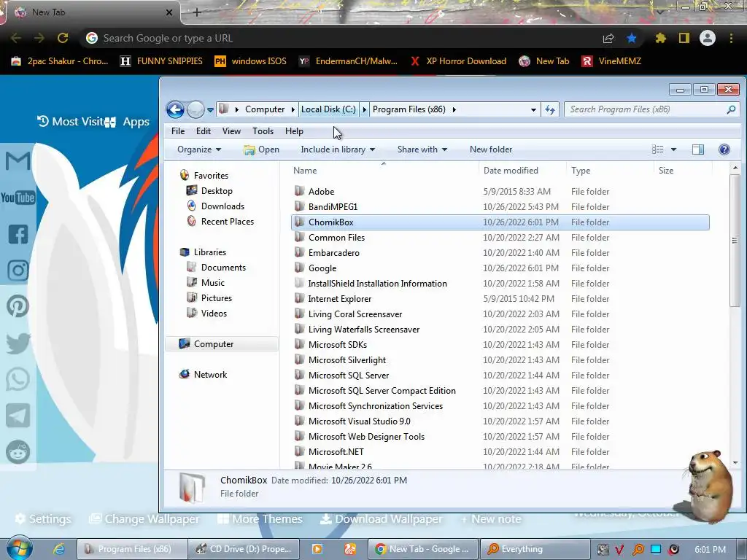The width and height of the screenshot is (747, 560).
Task: Launch Internet Explorer from the taskbar
Action: coord(59,549)
